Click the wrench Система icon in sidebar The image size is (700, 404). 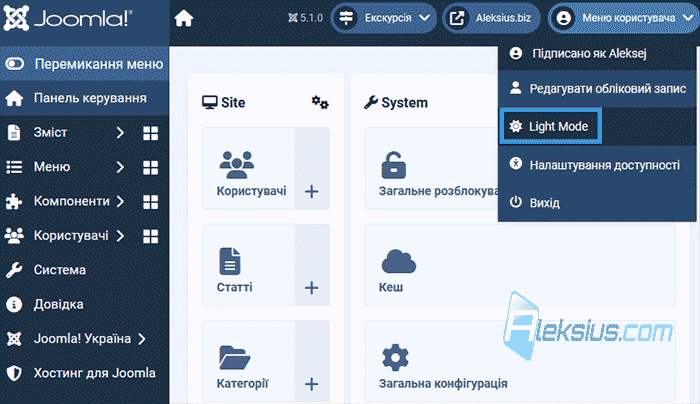coord(14,270)
